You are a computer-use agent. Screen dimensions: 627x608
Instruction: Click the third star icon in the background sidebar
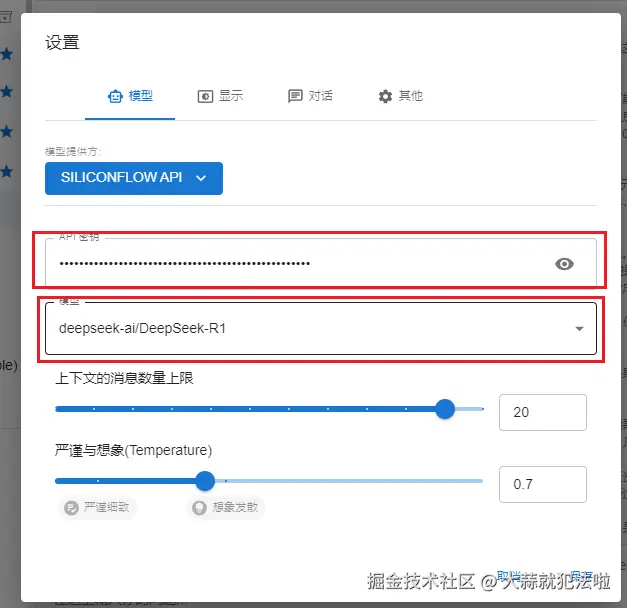(6, 131)
